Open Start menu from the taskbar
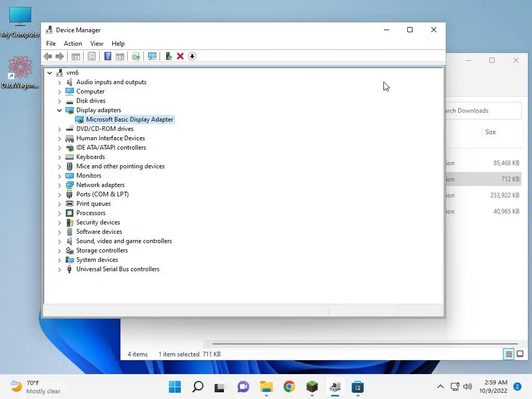The image size is (532, 399). point(175,387)
